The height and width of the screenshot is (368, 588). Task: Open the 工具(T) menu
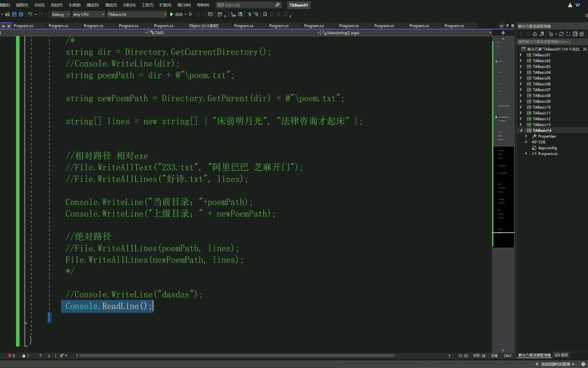[x=147, y=5]
